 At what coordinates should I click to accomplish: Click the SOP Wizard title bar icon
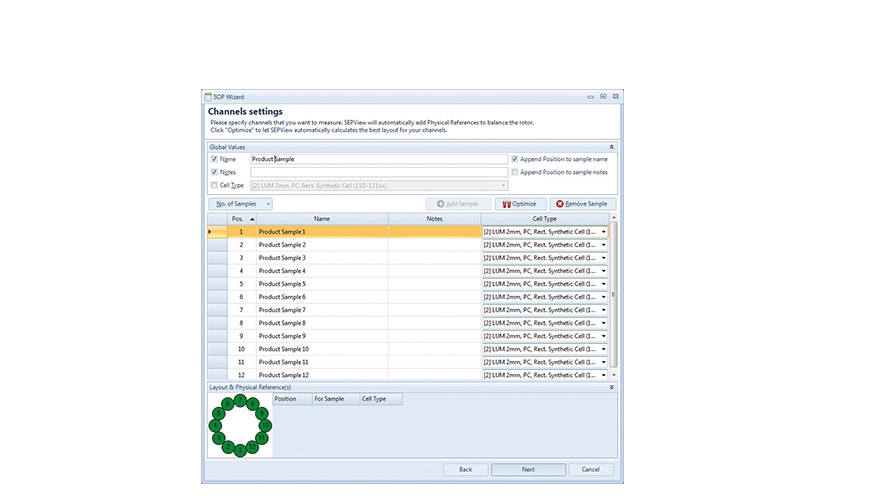[x=208, y=96]
